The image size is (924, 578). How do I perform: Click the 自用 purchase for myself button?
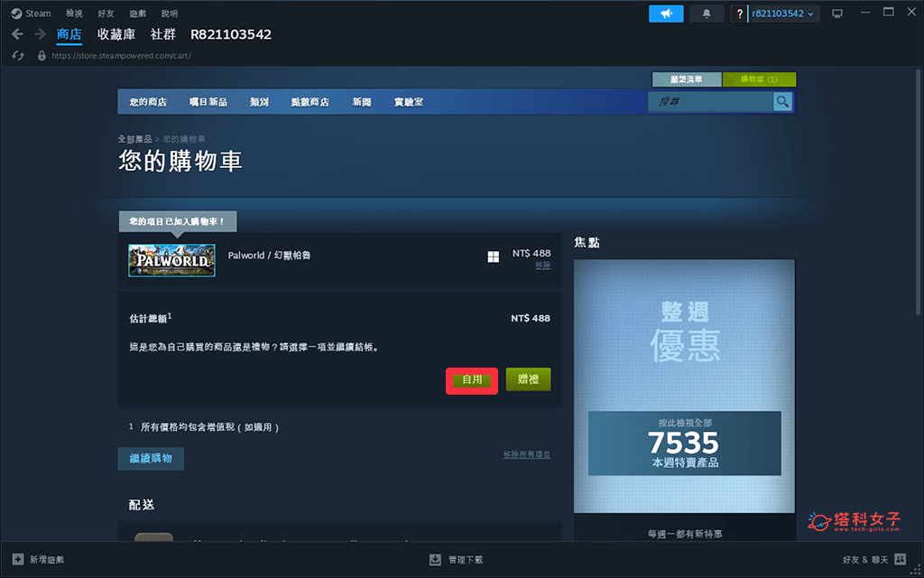click(472, 380)
